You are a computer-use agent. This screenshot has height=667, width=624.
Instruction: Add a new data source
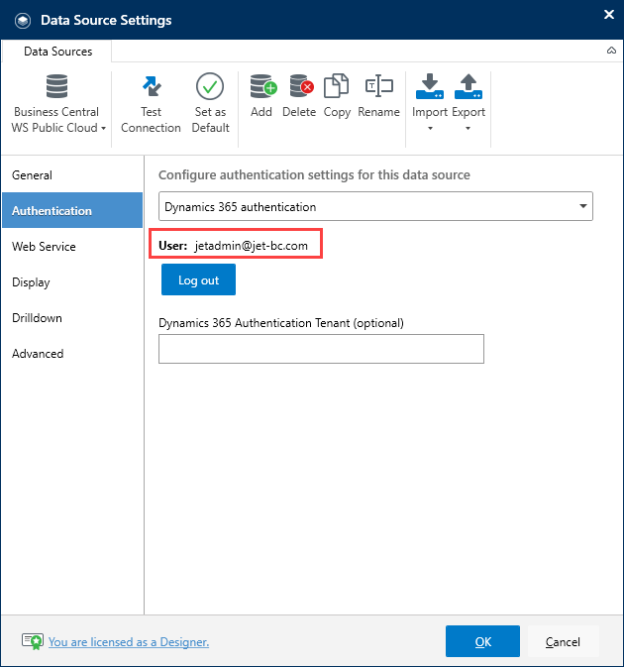pos(262,97)
